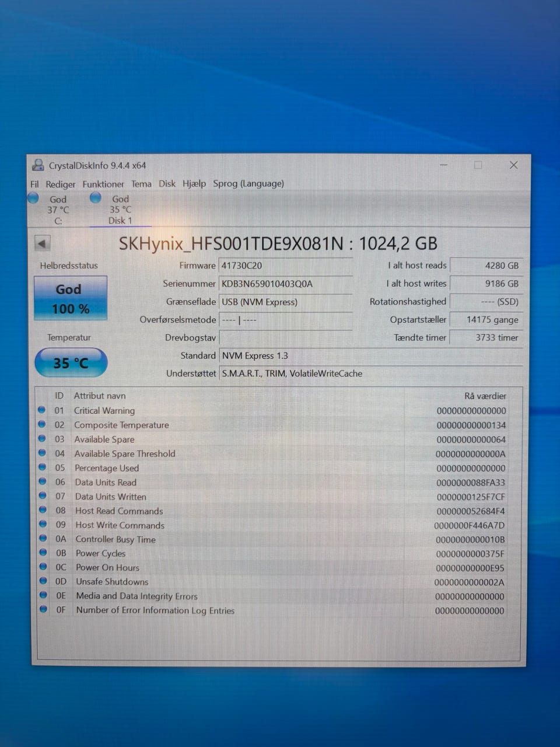This screenshot has height=747, width=560.
Task: Click the Rotationshastighed value (SSD)
Action: point(487,302)
